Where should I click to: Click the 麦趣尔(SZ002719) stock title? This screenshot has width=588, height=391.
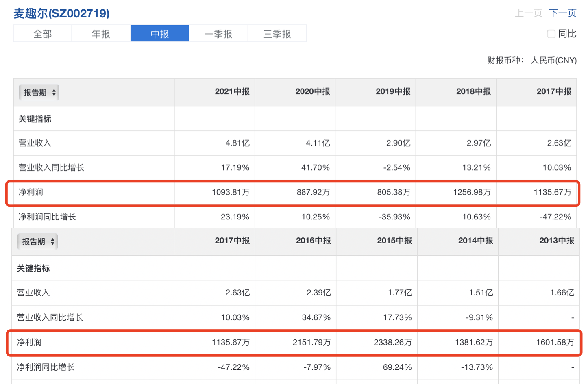click(61, 13)
